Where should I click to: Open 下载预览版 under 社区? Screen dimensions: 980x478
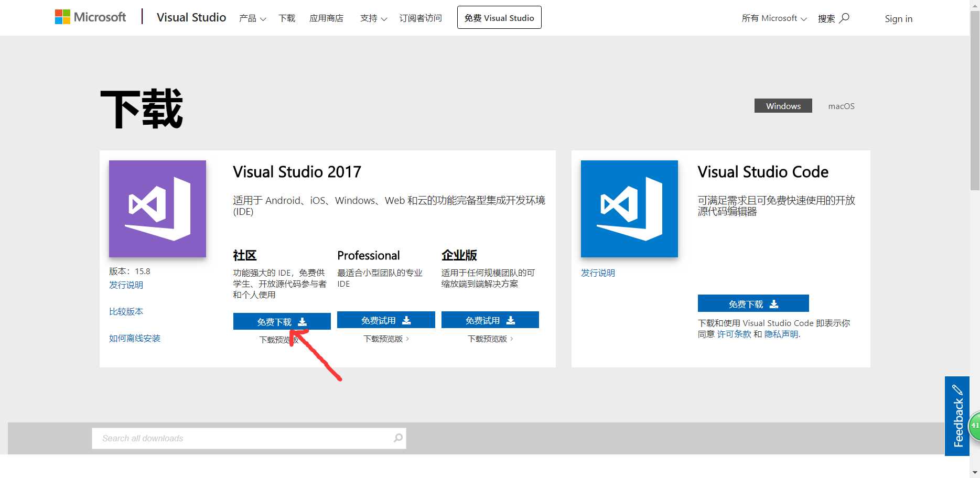pyautogui.click(x=279, y=340)
